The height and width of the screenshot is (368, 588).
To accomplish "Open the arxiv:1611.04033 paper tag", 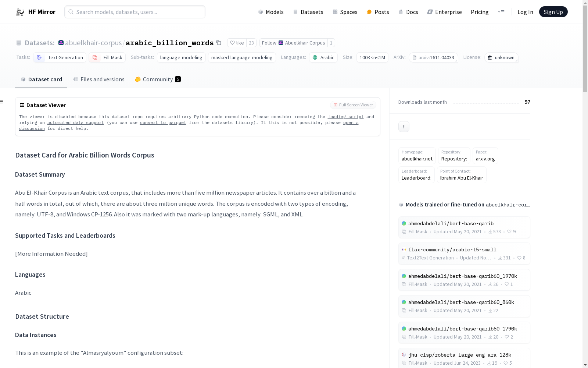I will [x=433, y=57].
